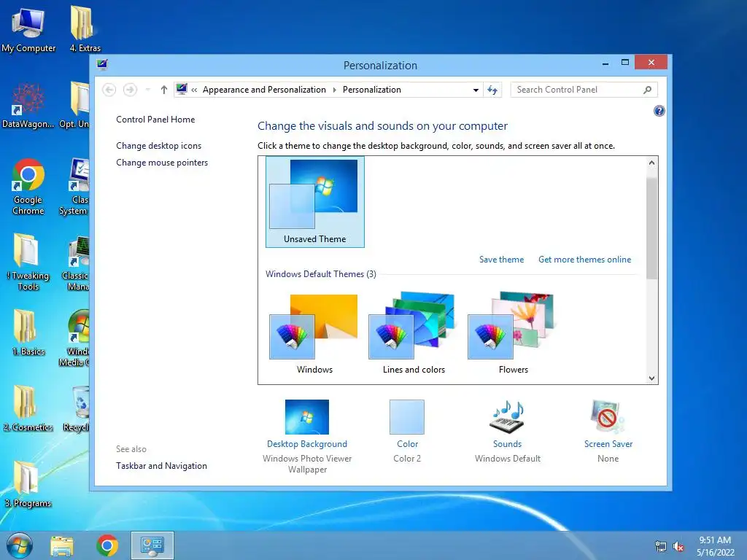This screenshot has height=560, width=747.
Task: Open the Color settings swatch
Action: [x=407, y=416]
